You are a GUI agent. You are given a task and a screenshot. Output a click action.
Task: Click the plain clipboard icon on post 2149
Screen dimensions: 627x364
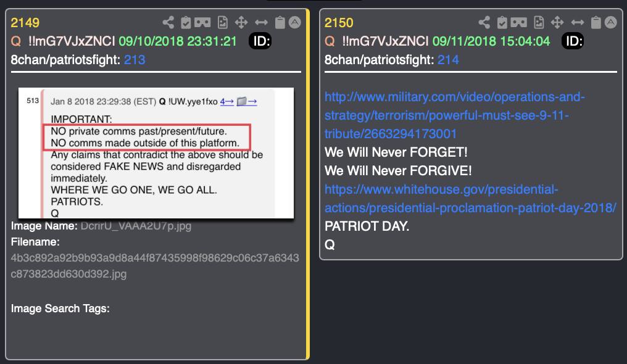click(x=280, y=22)
